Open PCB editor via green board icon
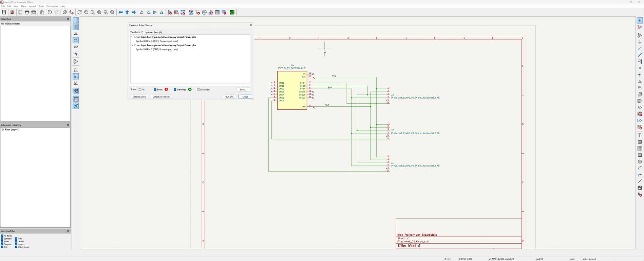 [x=232, y=12]
